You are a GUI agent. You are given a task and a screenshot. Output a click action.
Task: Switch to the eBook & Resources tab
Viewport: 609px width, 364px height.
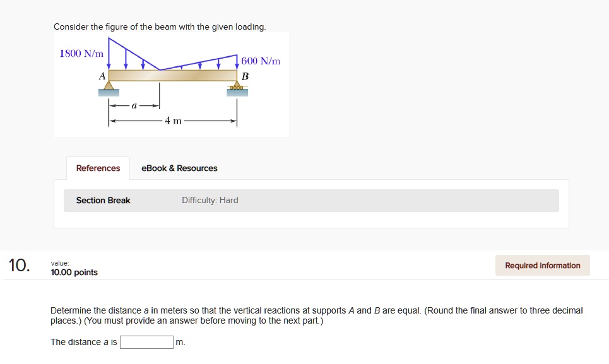coord(179,168)
